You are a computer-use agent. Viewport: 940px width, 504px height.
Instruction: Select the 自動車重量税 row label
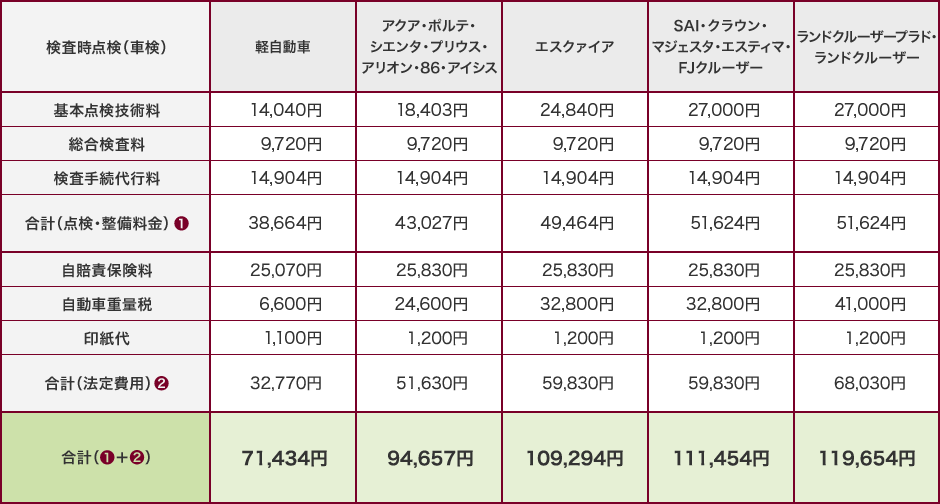pos(106,304)
